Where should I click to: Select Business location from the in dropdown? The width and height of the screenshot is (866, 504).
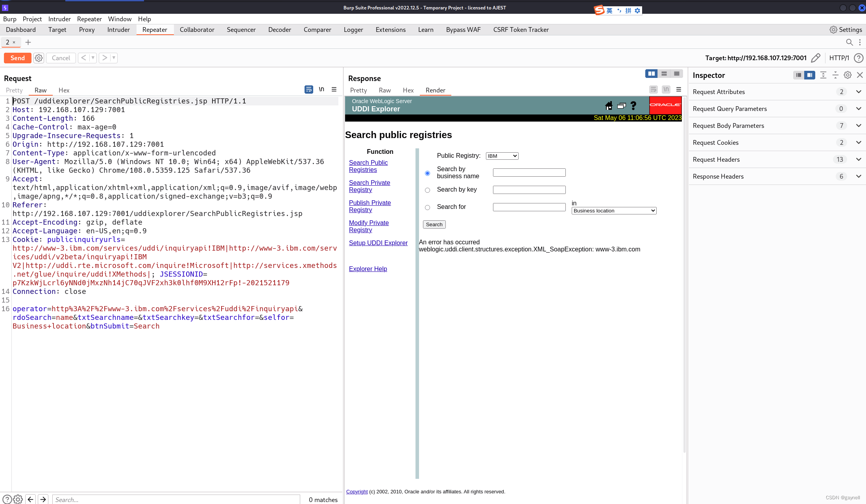click(x=613, y=210)
